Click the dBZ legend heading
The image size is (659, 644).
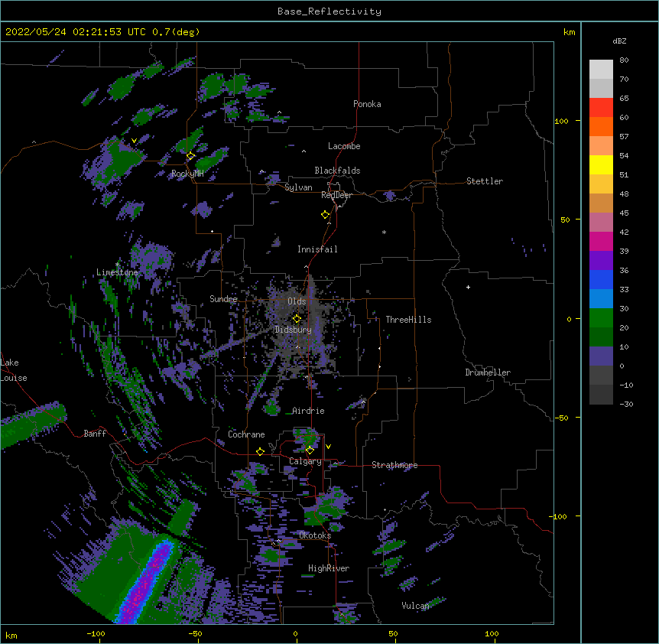coord(619,41)
